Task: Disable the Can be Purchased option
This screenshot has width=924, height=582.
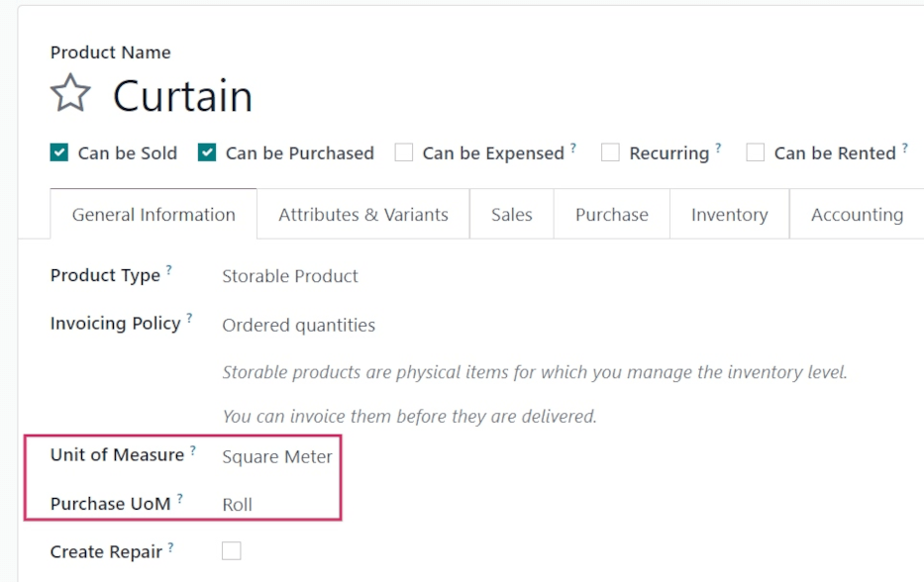Action: click(x=207, y=152)
